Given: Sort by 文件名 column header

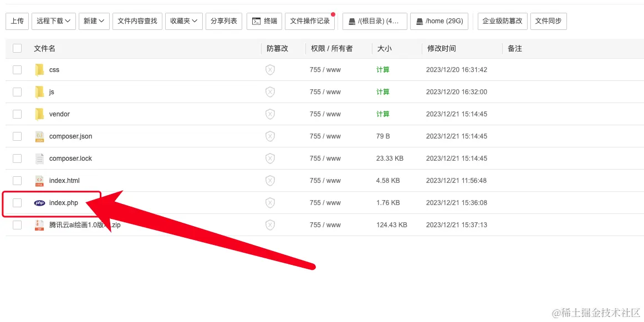Looking at the screenshot, I should click(44, 48).
